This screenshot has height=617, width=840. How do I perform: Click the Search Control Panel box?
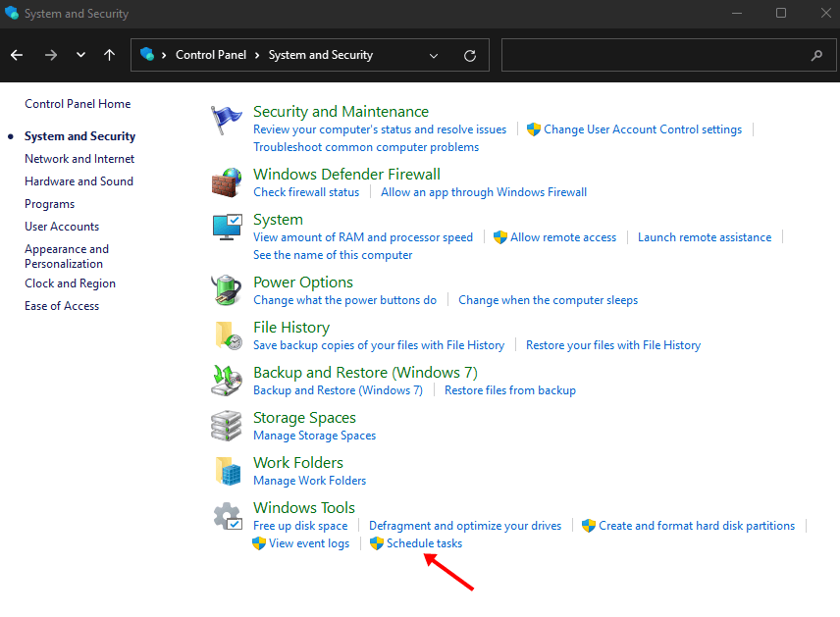657,56
